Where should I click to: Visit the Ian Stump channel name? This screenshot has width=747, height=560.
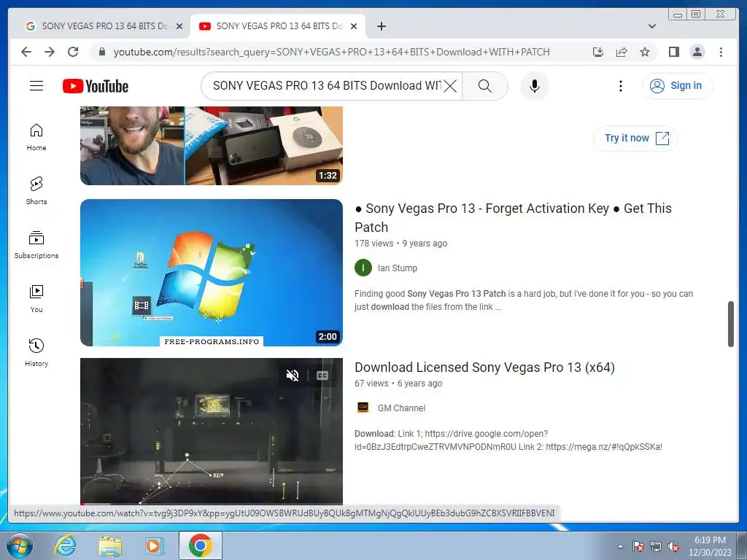(398, 268)
